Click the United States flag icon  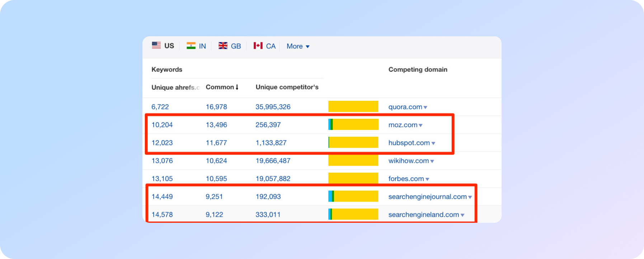(x=156, y=45)
